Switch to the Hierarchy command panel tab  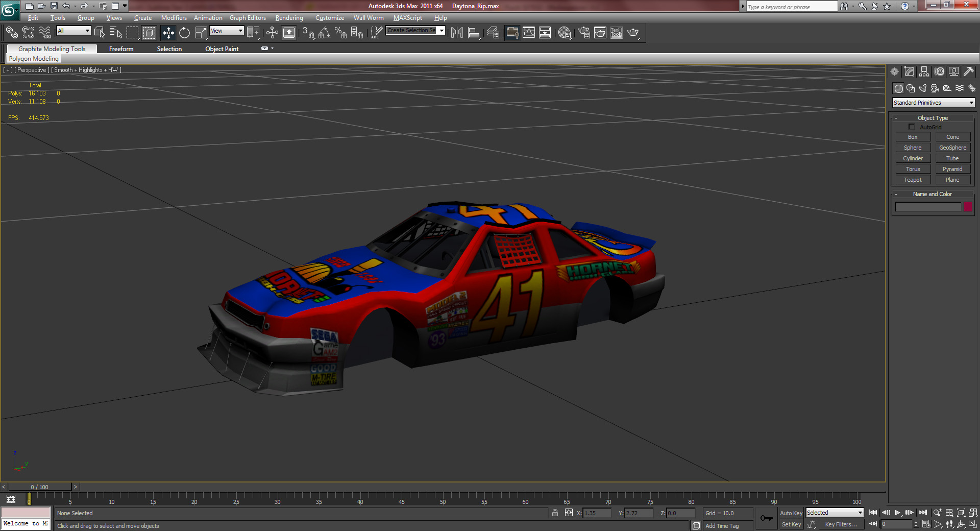click(x=924, y=71)
